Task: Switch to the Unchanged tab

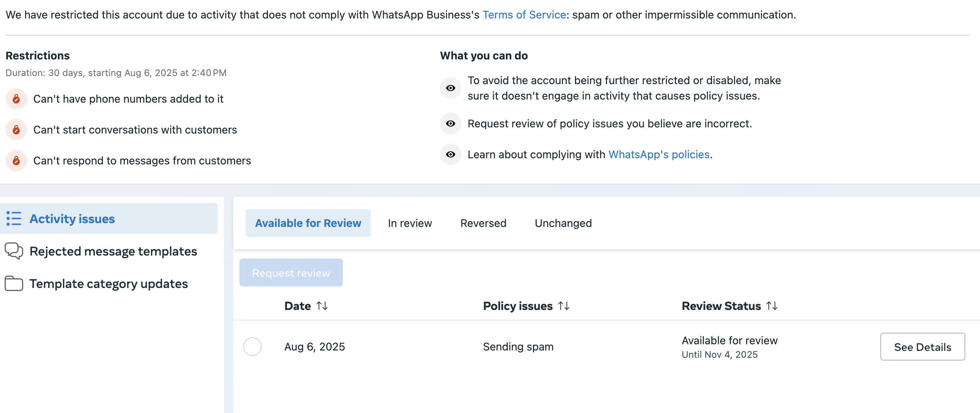Action: point(563,223)
